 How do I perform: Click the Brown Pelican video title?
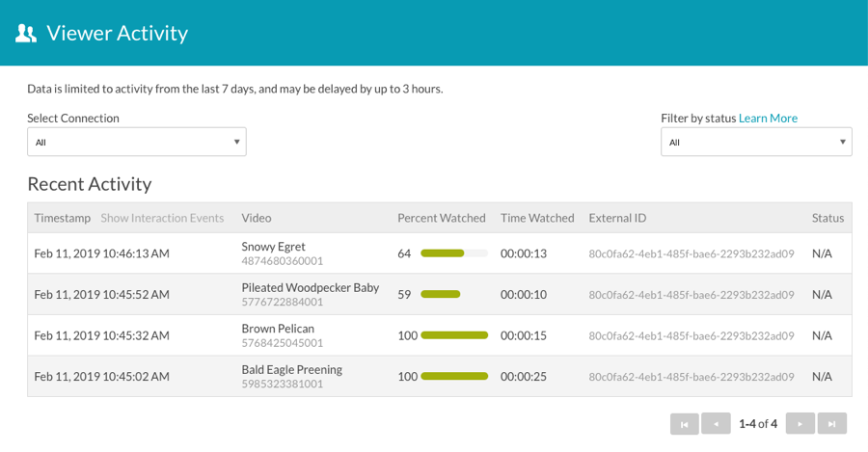click(278, 329)
